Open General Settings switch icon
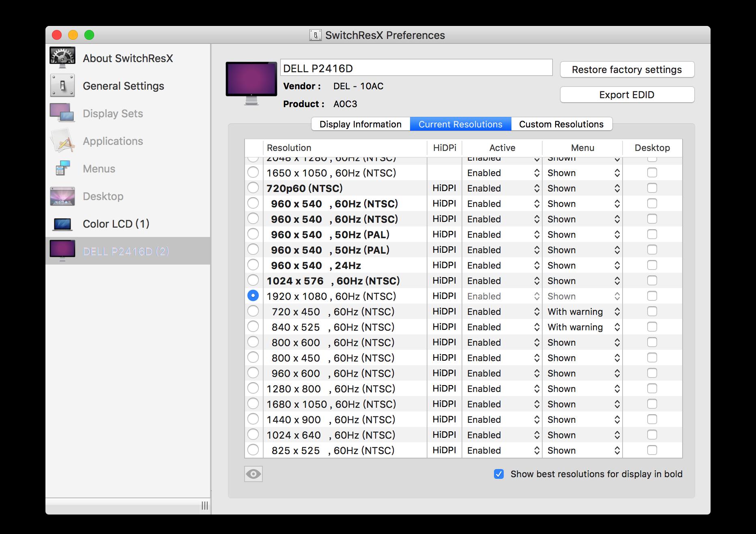Screen dimensions: 756x534 [62, 86]
